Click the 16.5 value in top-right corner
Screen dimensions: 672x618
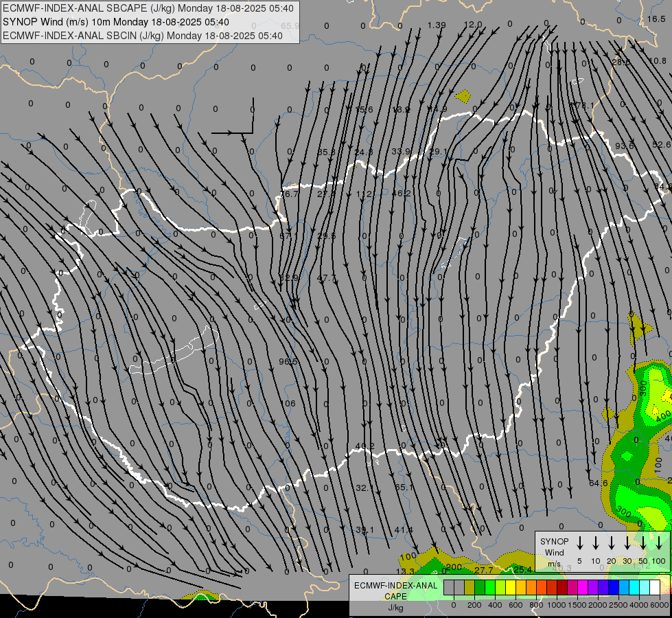click(656, 19)
